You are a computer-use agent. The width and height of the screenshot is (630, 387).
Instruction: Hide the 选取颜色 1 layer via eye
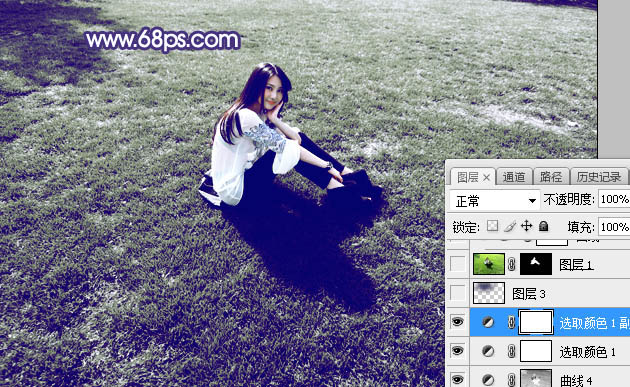[x=458, y=351]
